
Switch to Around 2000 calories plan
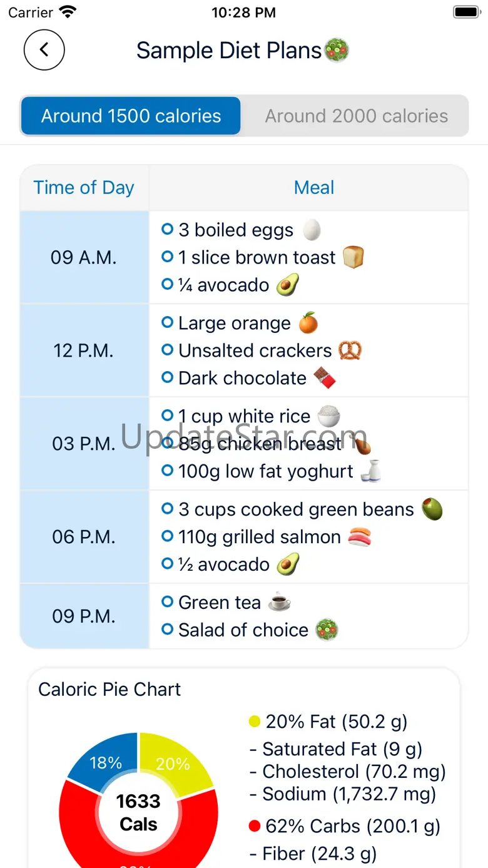356,116
